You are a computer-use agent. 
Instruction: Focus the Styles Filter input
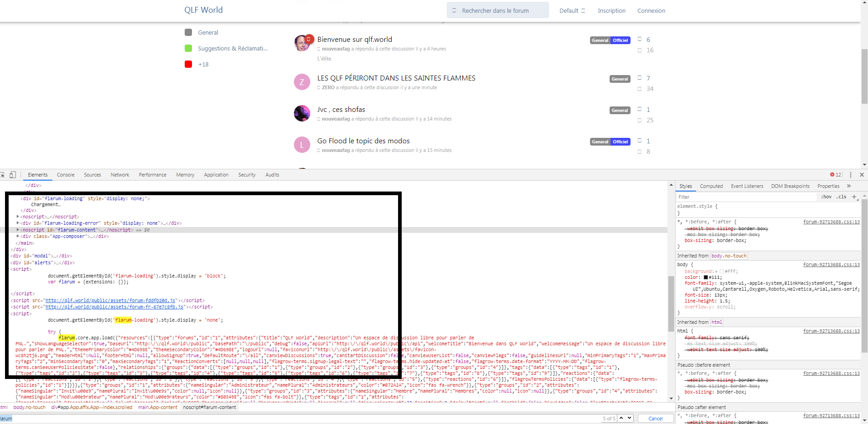pyautogui.click(x=746, y=197)
